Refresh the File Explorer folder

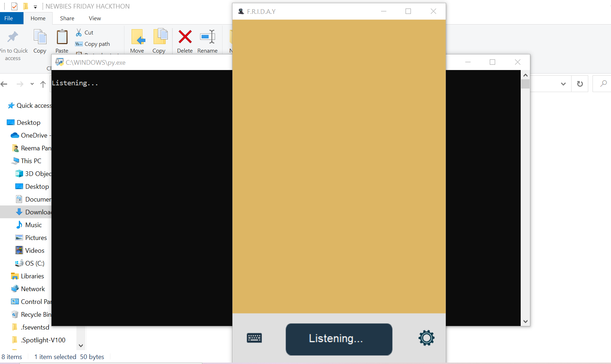pyautogui.click(x=580, y=84)
